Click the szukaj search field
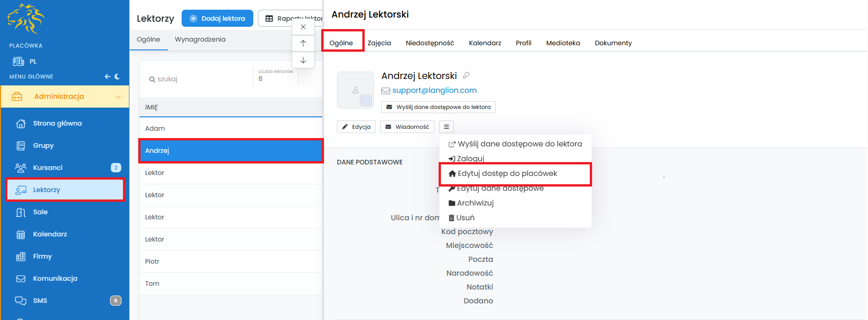Image resolution: width=868 pixels, height=320 pixels. [x=199, y=79]
